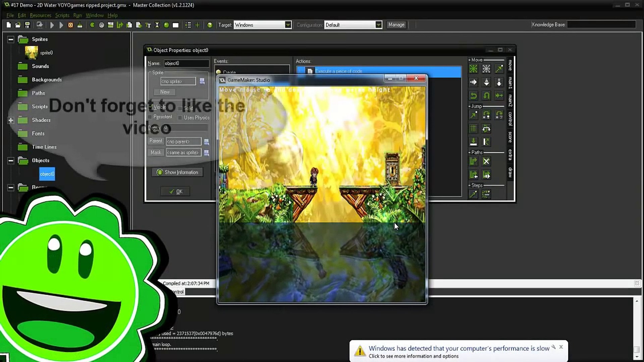Screen dimensions: 644x362
Task: Enable the Persistent checkbox
Action: [150, 117]
